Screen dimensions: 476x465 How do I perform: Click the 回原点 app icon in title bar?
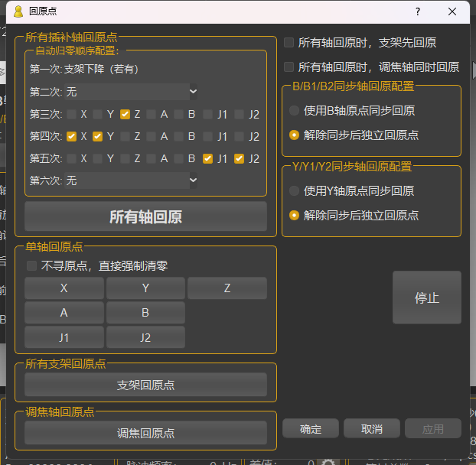(18, 11)
